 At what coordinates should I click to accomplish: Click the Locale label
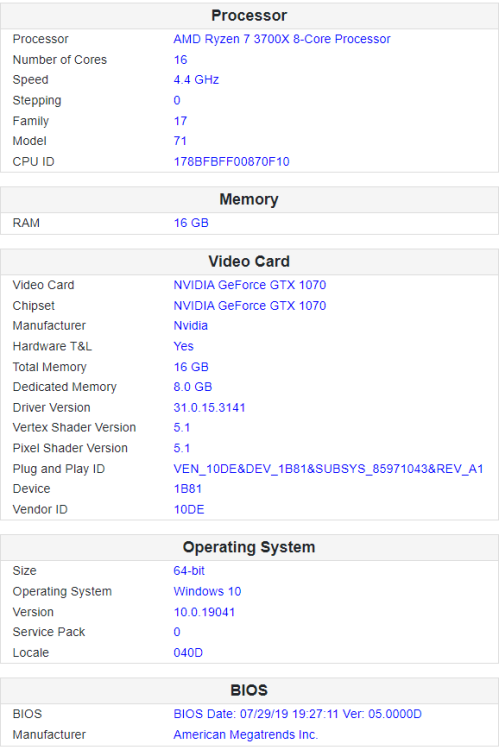(x=31, y=653)
